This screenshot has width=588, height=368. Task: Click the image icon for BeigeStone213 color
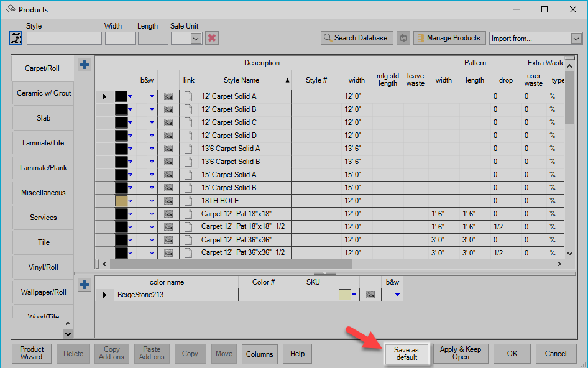tap(370, 295)
